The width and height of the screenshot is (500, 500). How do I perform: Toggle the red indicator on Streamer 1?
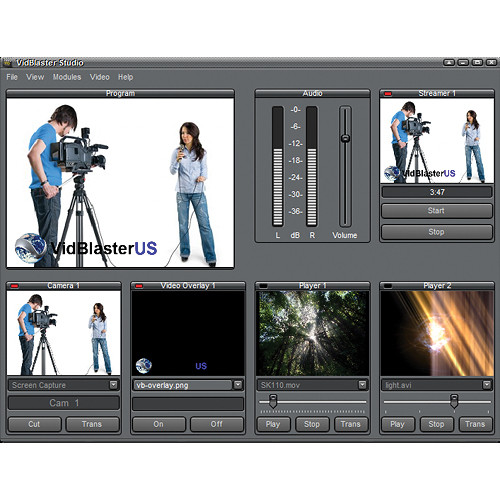[388, 94]
